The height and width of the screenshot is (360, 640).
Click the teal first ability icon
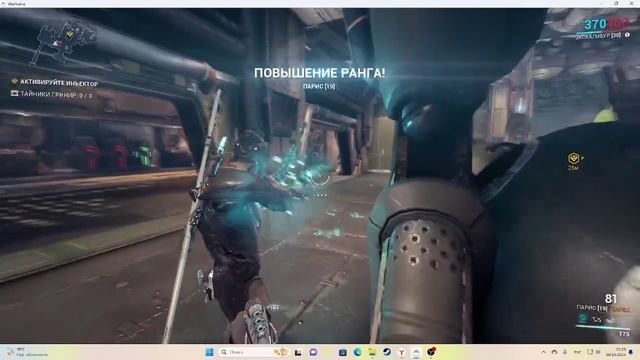(583, 319)
